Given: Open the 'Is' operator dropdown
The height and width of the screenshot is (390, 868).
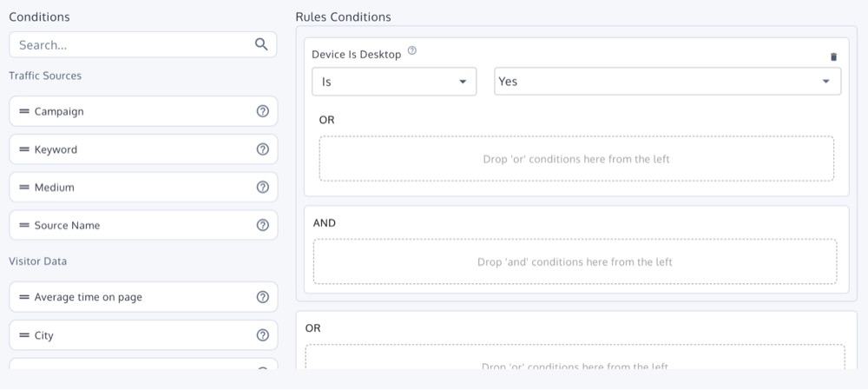Looking at the screenshot, I should (x=394, y=82).
